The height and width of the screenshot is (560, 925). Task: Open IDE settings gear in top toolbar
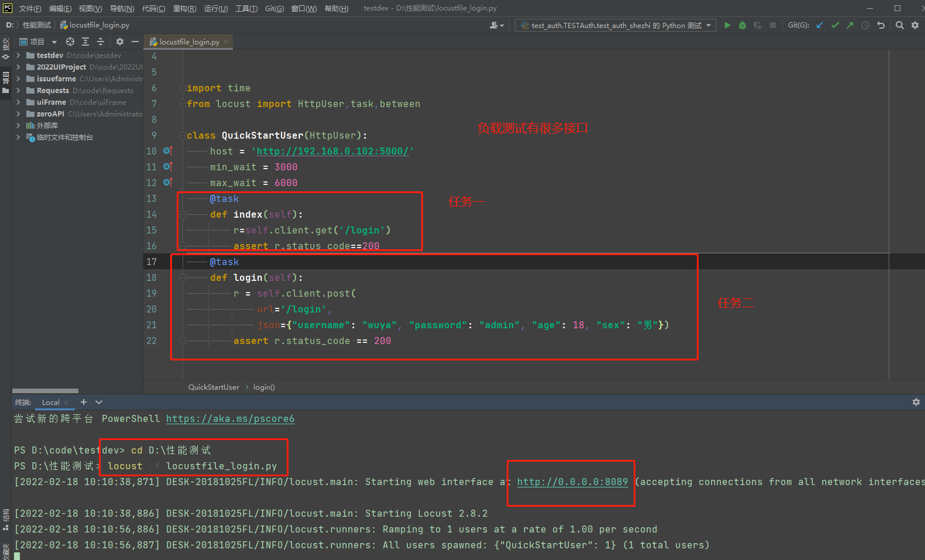click(x=915, y=25)
